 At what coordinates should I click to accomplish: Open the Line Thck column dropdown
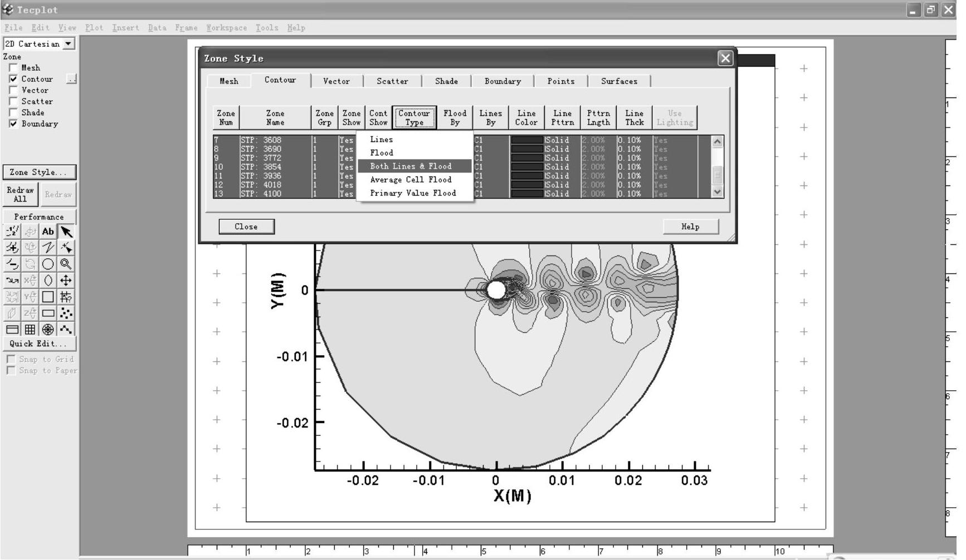click(634, 117)
